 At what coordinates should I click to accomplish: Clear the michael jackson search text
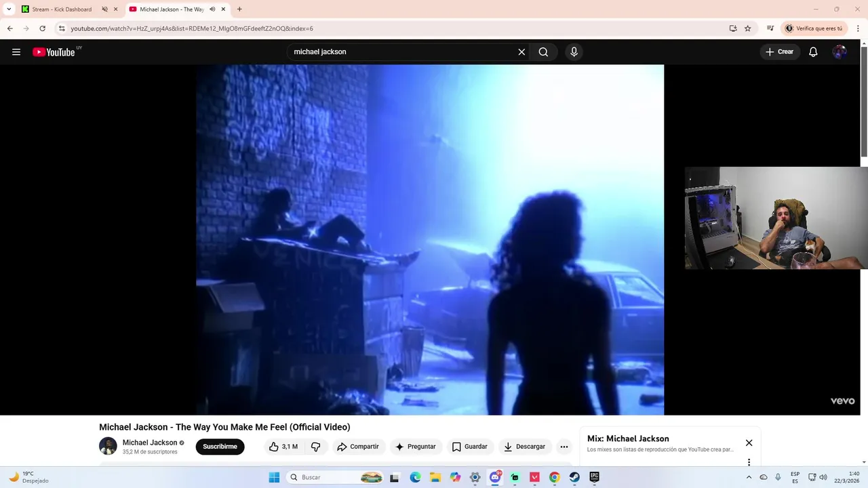point(521,52)
